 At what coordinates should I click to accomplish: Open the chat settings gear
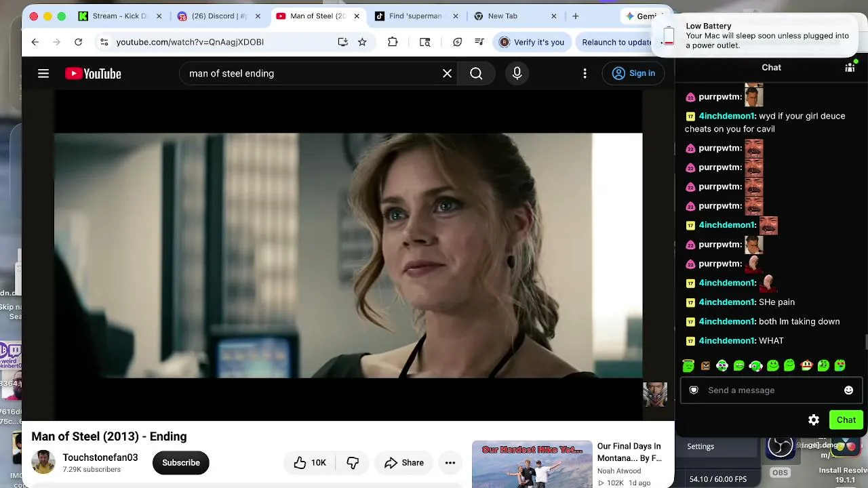click(x=814, y=420)
